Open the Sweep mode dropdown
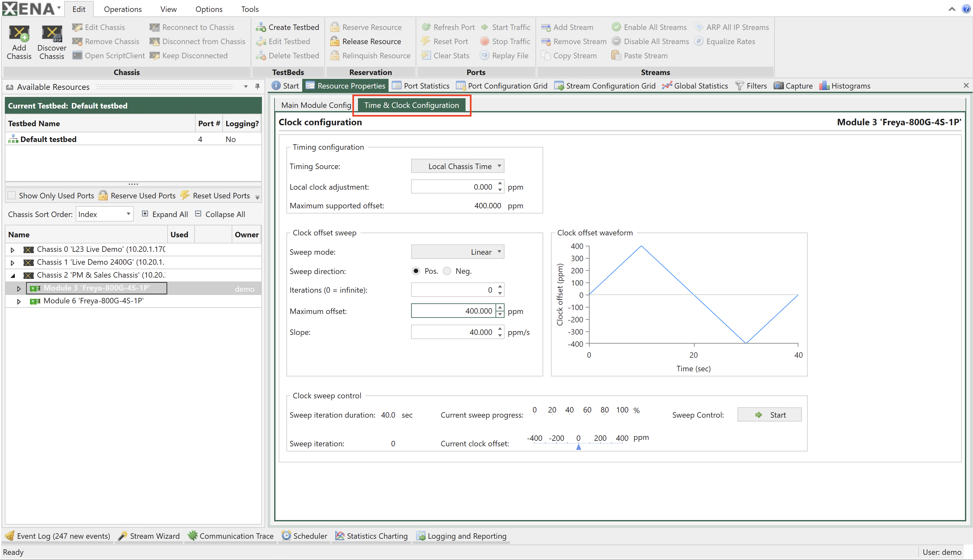The width and height of the screenshot is (973, 560). pos(458,252)
